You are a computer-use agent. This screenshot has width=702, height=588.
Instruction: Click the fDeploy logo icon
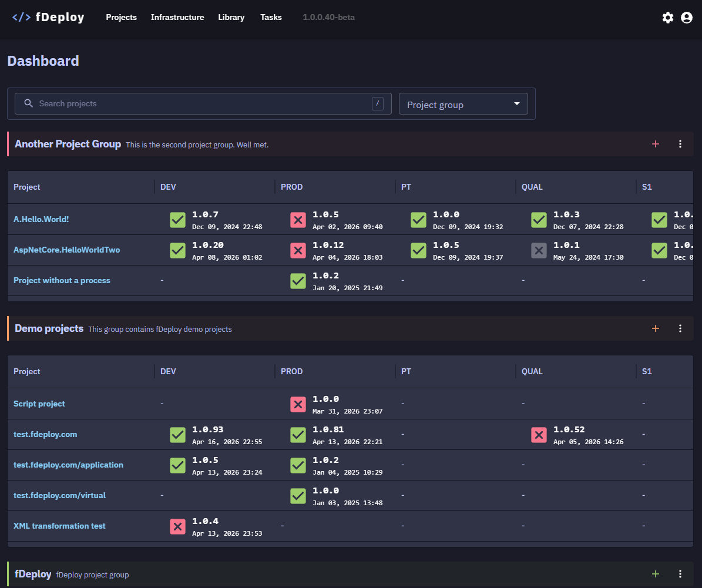tap(22, 18)
